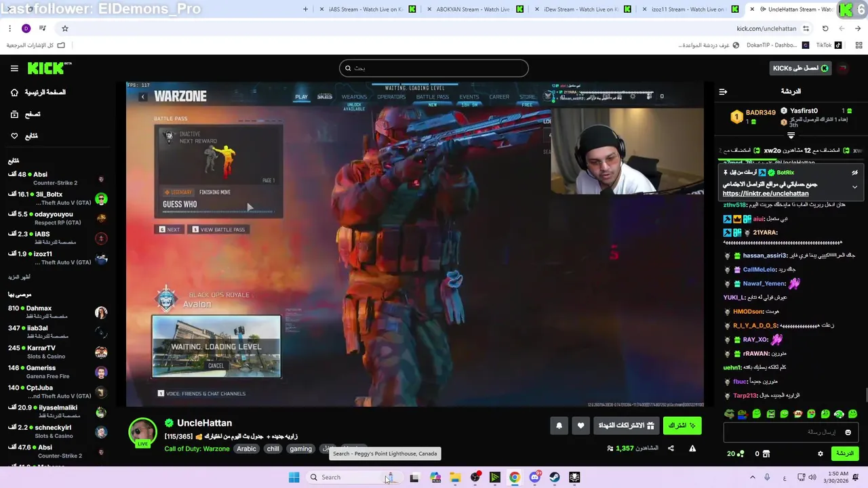Image resolution: width=868 pixels, height=488 pixels.
Task: Open the home page sidebar item
Action: [38, 92]
